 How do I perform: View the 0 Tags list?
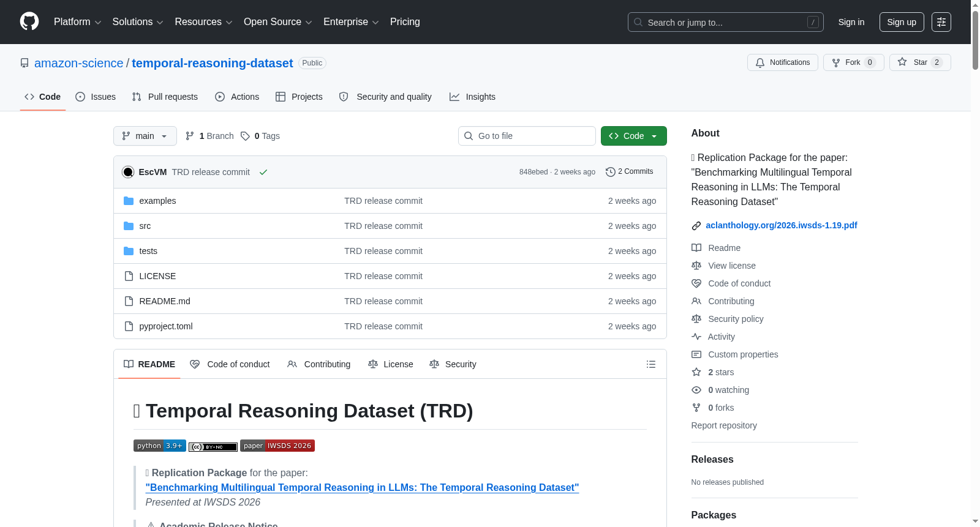[260, 136]
